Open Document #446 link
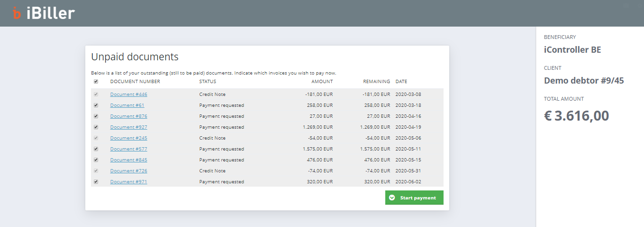Image resolution: width=644 pixels, height=227 pixels. (x=128, y=94)
